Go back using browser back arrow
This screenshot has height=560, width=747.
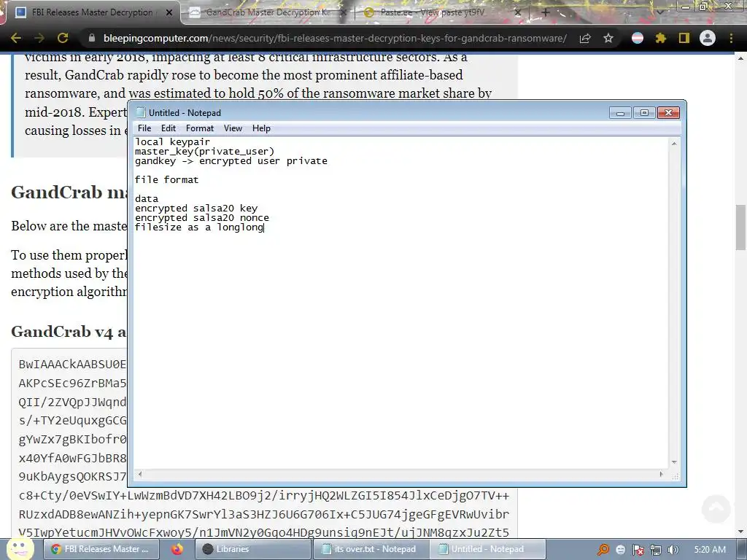(x=16, y=38)
